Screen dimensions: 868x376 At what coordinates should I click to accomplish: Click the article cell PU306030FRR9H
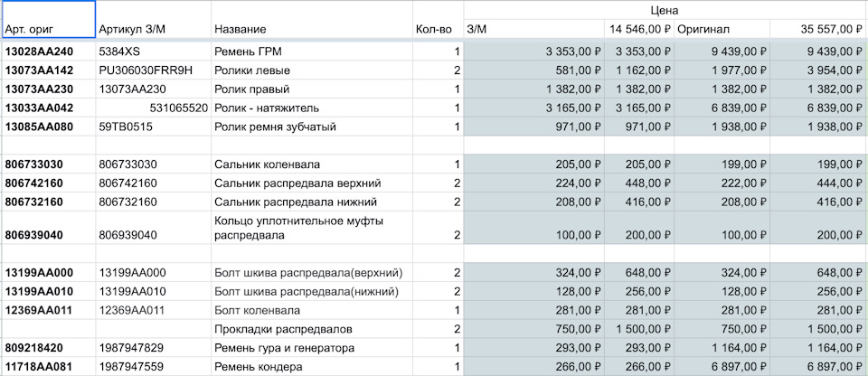pos(152,70)
